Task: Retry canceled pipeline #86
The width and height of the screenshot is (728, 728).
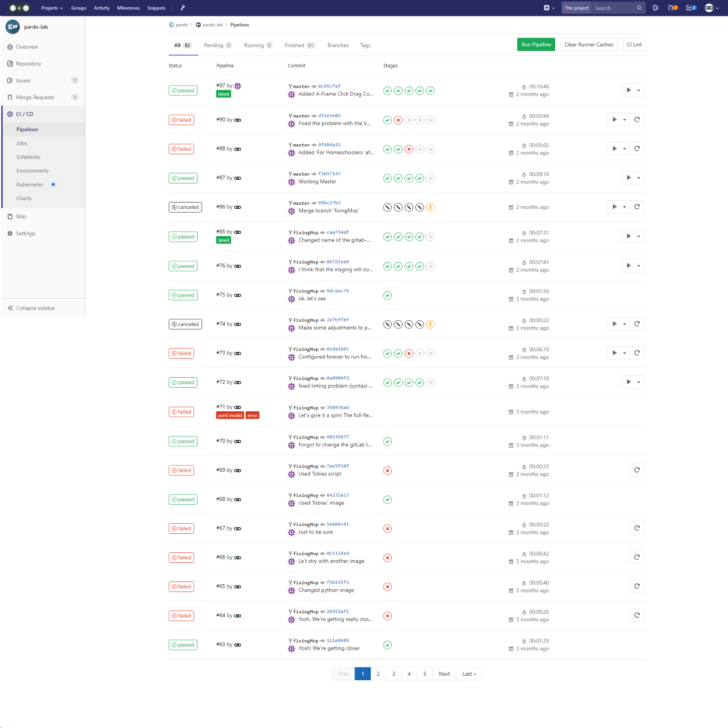Action: (x=637, y=207)
